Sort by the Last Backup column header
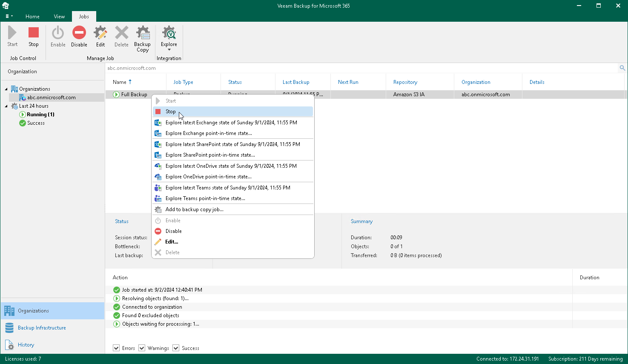Viewport: 628px width, 364px height. click(303, 82)
